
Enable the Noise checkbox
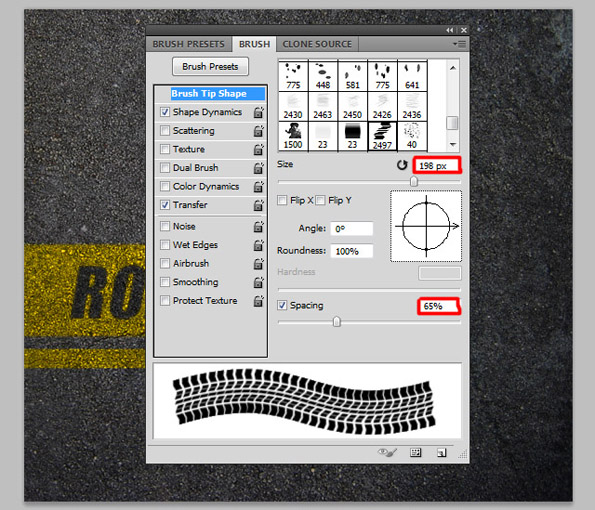click(x=165, y=227)
